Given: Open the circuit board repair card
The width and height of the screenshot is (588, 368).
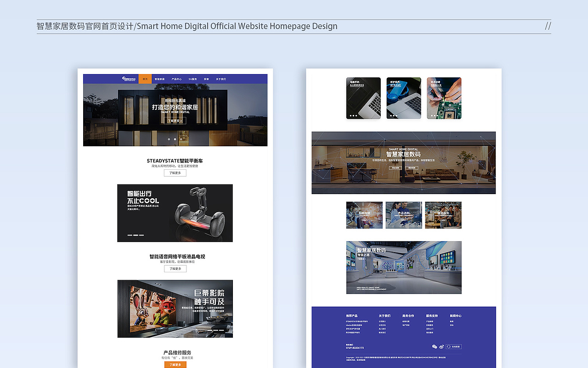Looking at the screenshot, I should 444,98.
